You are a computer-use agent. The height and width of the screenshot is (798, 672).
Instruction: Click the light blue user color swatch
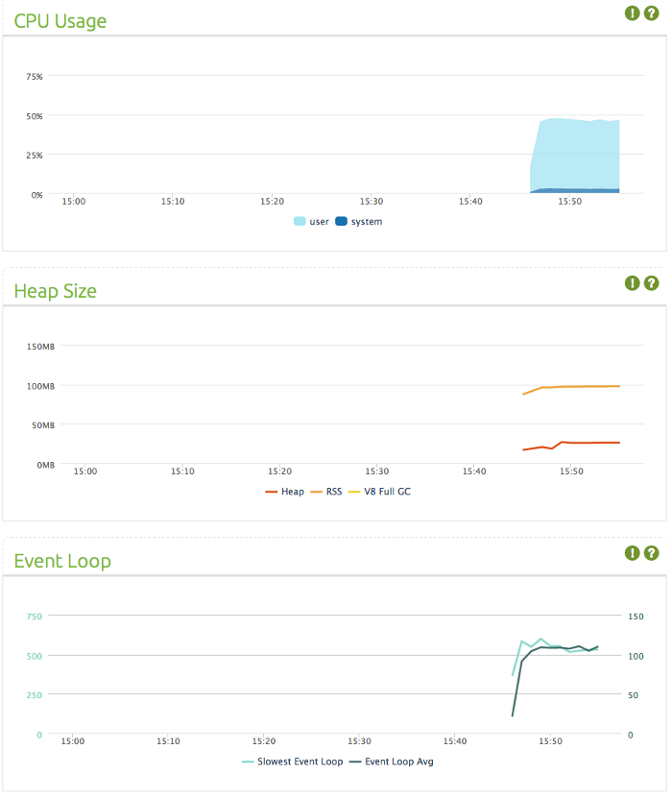(x=300, y=222)
